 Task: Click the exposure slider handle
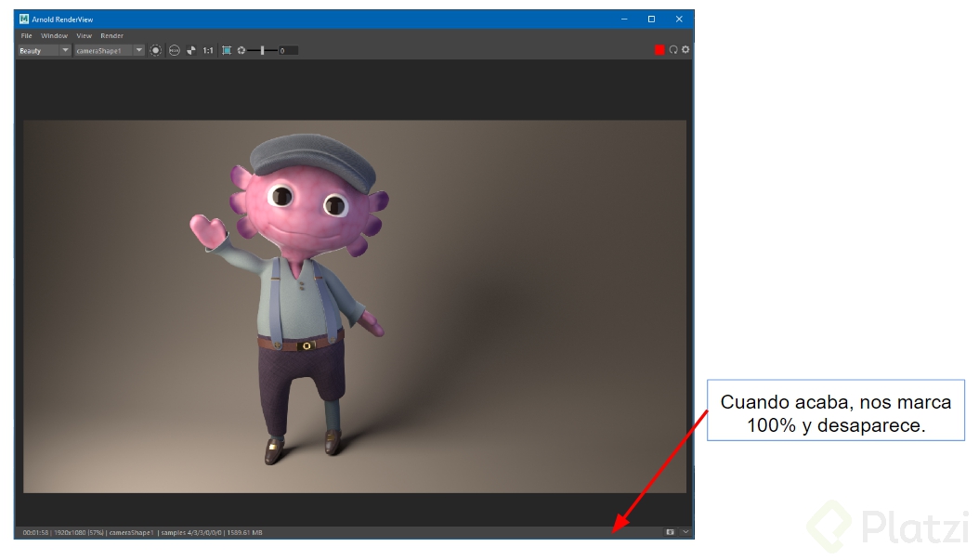click(x=262, y=50)
